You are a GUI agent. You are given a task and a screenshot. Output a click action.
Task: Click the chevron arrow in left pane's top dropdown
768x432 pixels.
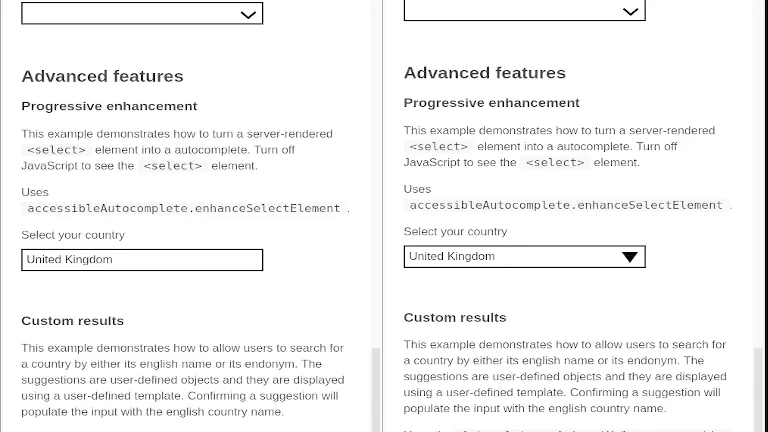[x=248, y=15]
